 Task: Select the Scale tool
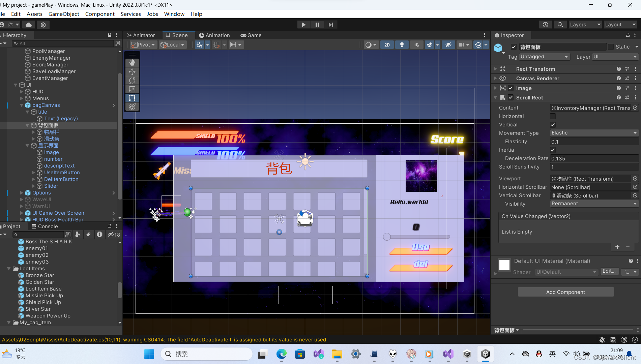tap(132, 89)
